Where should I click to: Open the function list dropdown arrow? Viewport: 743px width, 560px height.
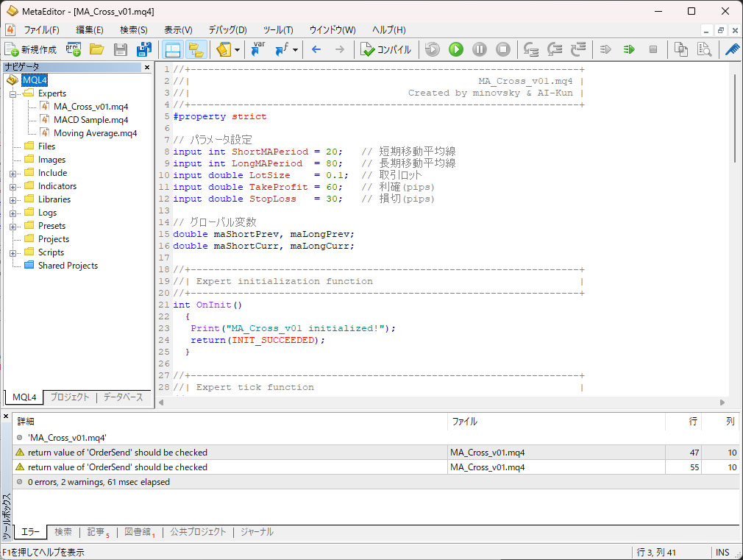coord(296,49)
